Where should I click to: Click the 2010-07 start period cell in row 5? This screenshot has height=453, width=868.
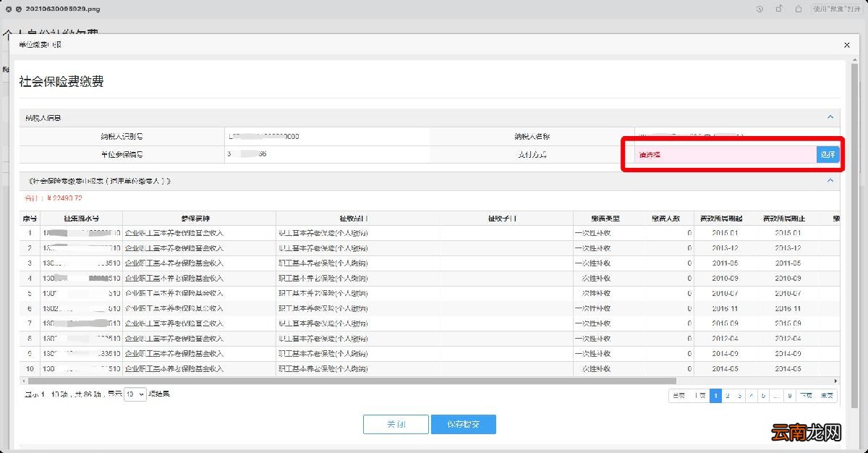724,293
